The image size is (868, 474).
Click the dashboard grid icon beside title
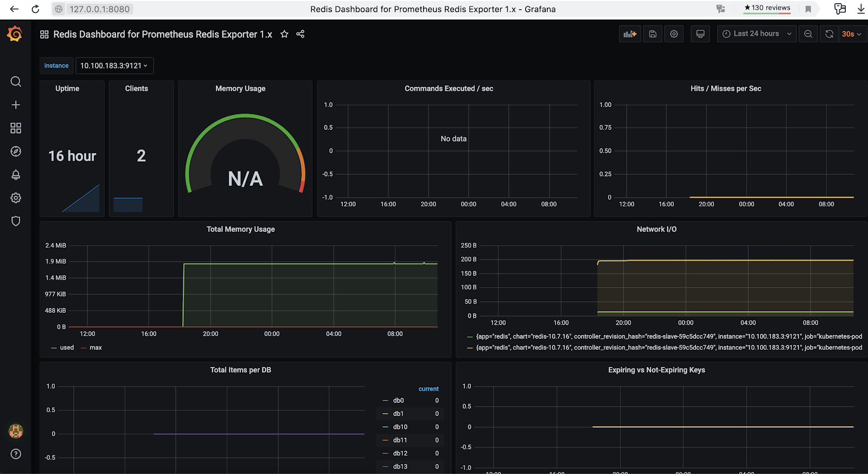[44, 34]
